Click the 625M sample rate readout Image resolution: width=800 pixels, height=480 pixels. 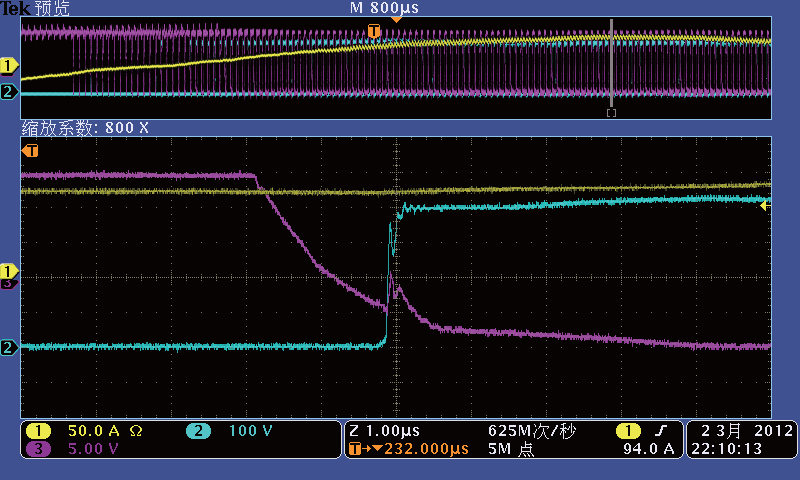click(532, 431)
